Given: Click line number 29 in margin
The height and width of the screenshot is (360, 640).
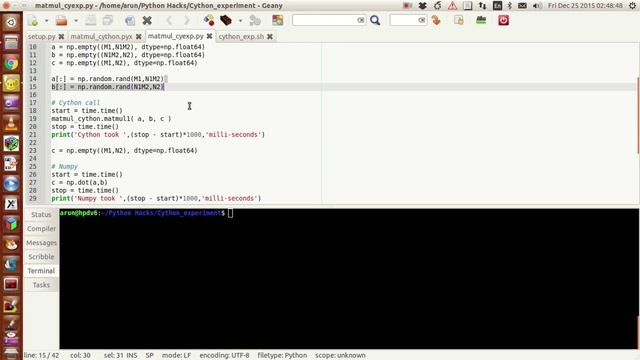Looking at the screenshot, I should [33, 198].
